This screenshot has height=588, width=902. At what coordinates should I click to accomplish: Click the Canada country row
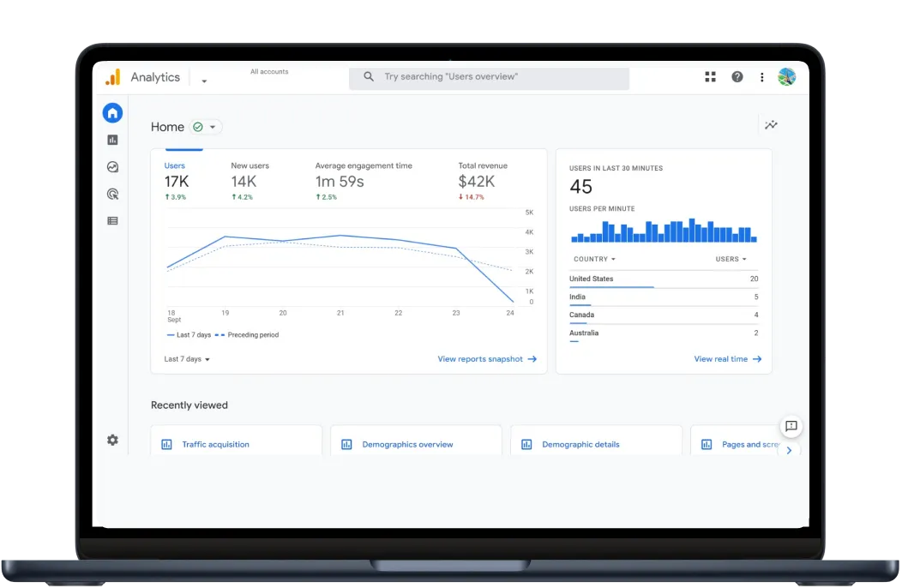tap(664, 315)
